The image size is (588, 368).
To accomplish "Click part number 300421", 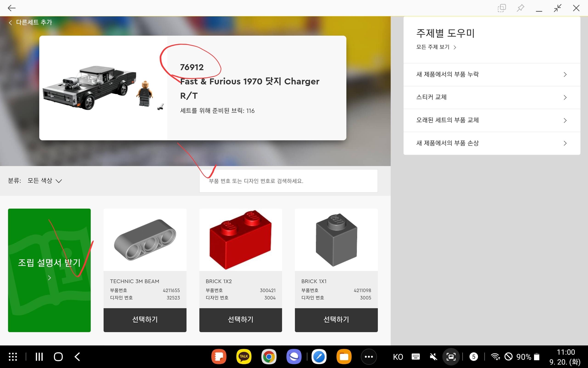I will click(x=268, y=290).
